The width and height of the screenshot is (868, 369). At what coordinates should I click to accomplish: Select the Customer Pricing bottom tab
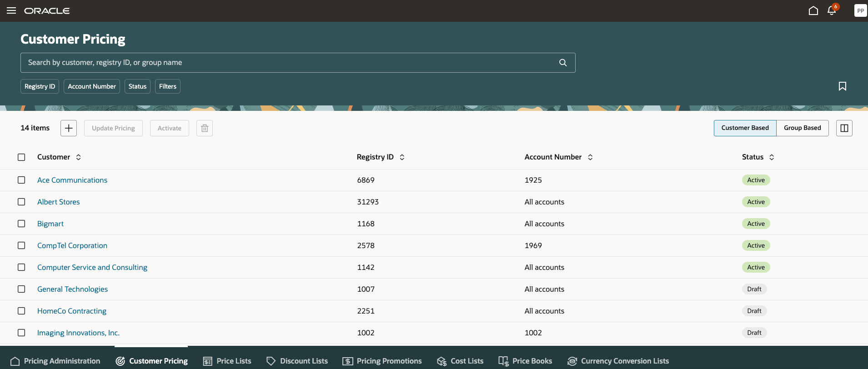click(x=151, y=361)
